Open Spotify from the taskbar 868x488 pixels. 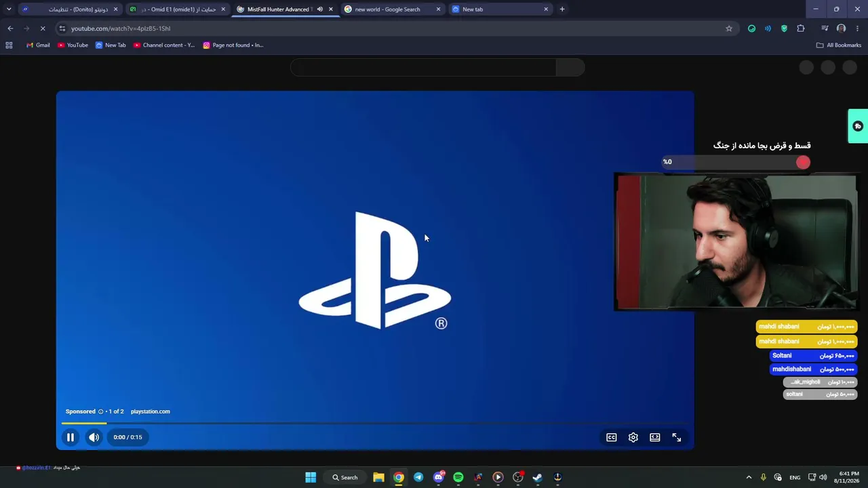(x=458, y=477)
